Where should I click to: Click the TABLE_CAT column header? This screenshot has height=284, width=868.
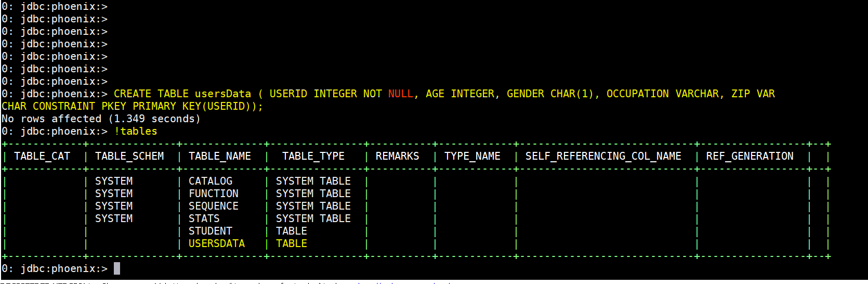click(42, 156)
